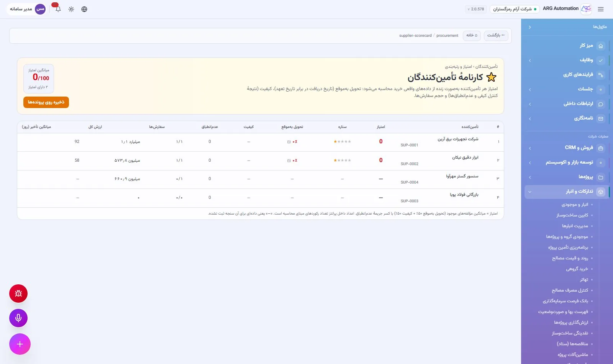Image resolution: width=613 pixels, height=364 pixels.
Task: Open مناقصه‌ها (ستاد) submenu item
Action: (572, 344)
